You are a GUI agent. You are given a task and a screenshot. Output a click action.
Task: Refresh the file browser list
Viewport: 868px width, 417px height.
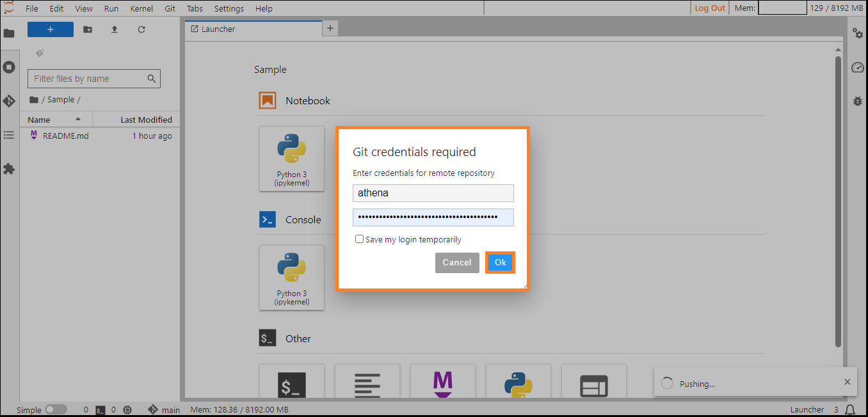click(x=141, y=29)
